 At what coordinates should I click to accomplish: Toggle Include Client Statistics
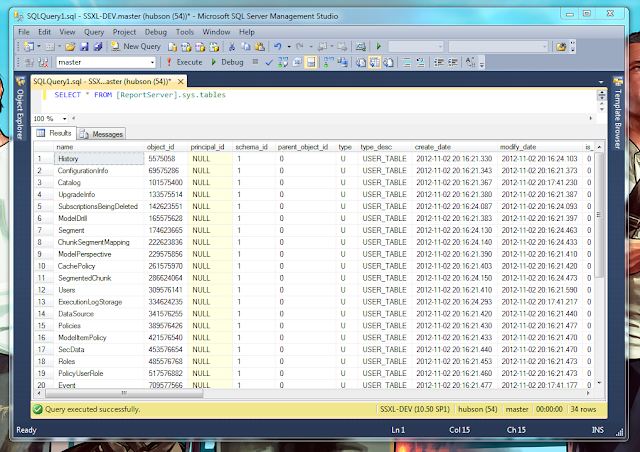click(342, 62)
